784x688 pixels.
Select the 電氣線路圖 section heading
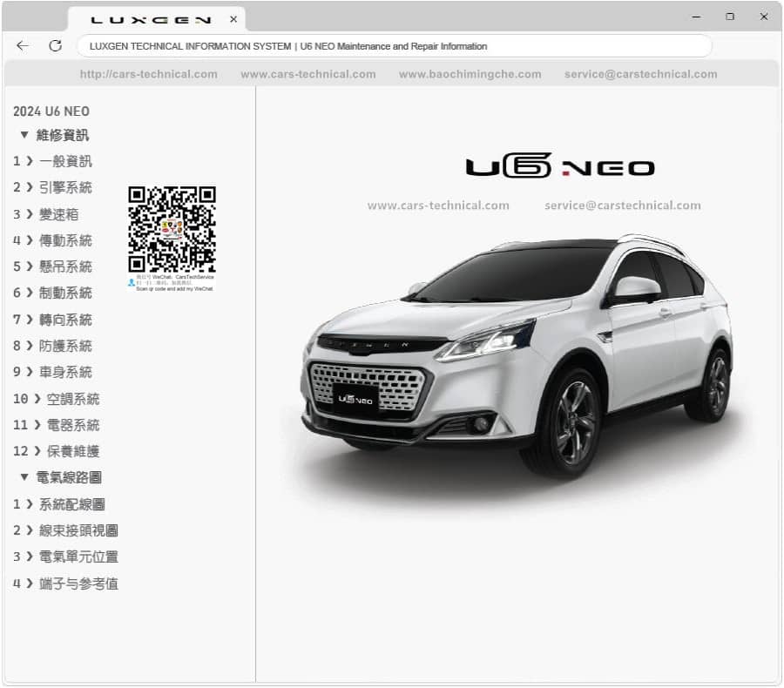coord(69,477)
